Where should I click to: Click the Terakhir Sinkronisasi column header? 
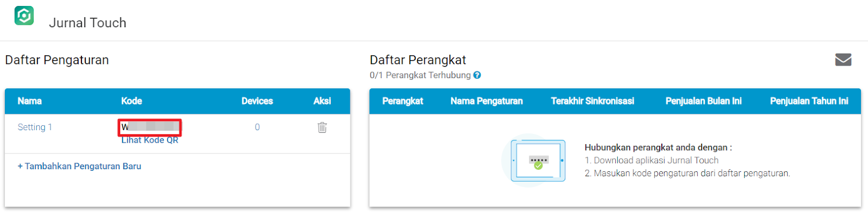(x=592, y=101)
